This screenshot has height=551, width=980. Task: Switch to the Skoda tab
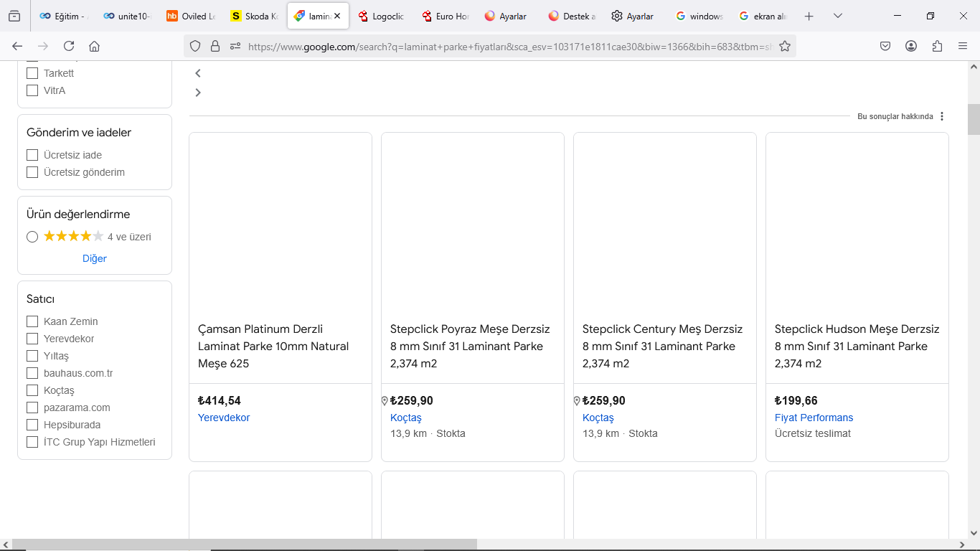tap(255, 16)
